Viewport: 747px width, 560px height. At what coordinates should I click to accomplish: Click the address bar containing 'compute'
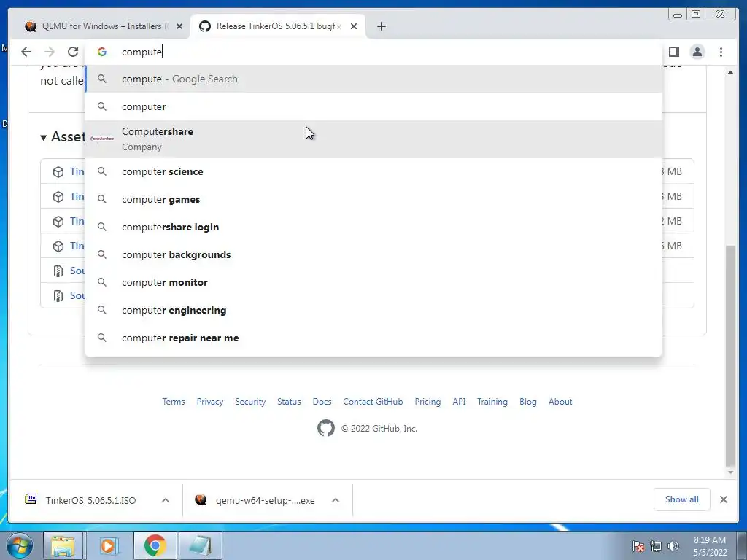(374, 52)
